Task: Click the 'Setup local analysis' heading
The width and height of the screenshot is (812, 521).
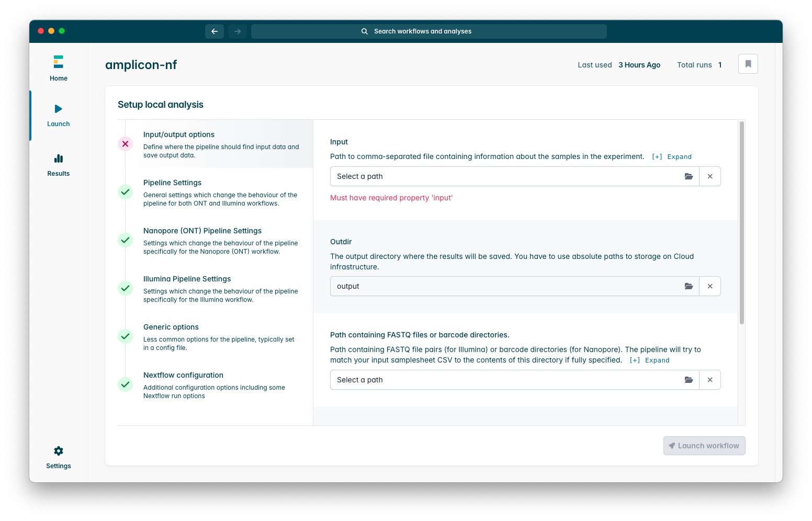Action: [161, 105]
